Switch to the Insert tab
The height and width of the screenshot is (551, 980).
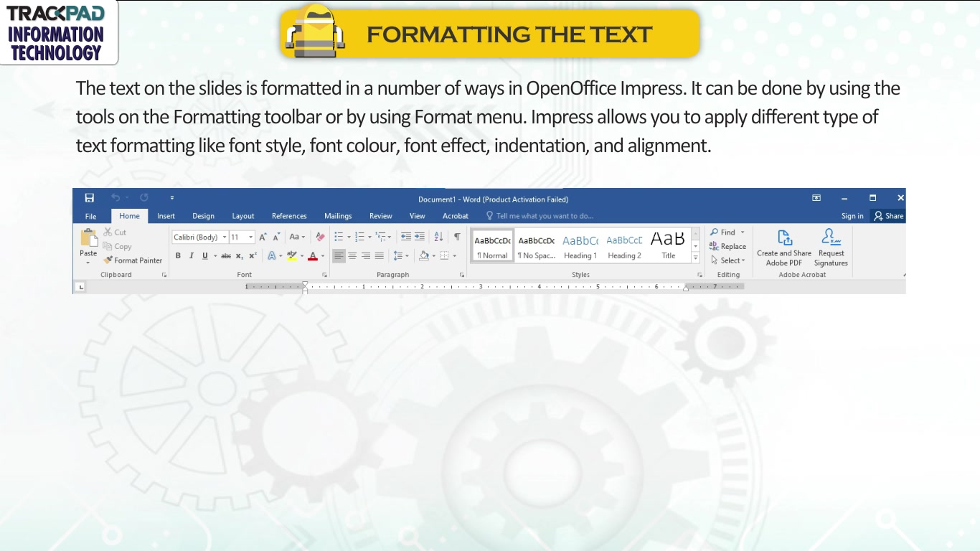coord(166,216)
